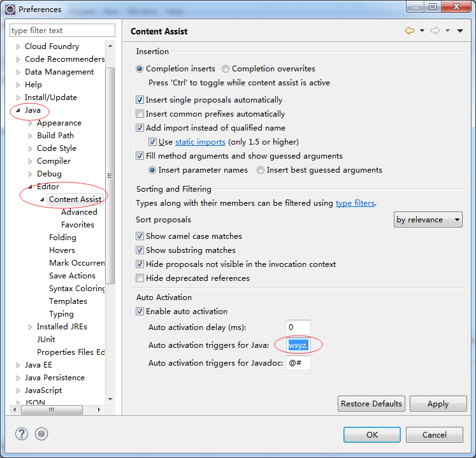Open the Sort proposals by relevance dropdown
This screenshot has height=458, width=476.
428,219
